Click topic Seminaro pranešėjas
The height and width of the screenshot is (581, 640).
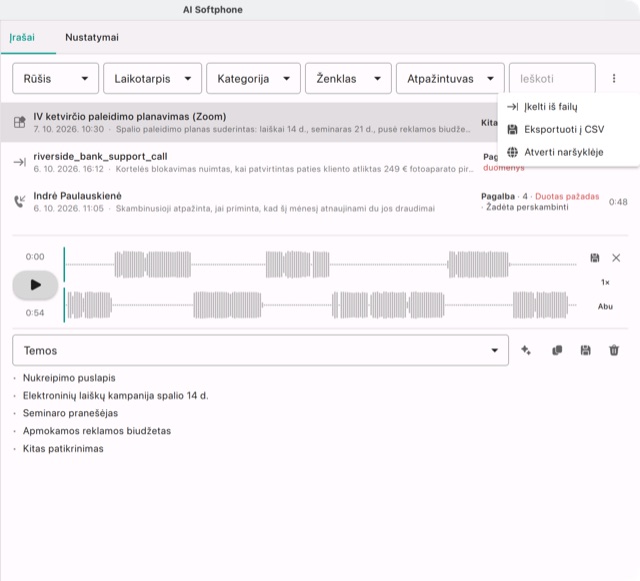[x=70, y=413]
